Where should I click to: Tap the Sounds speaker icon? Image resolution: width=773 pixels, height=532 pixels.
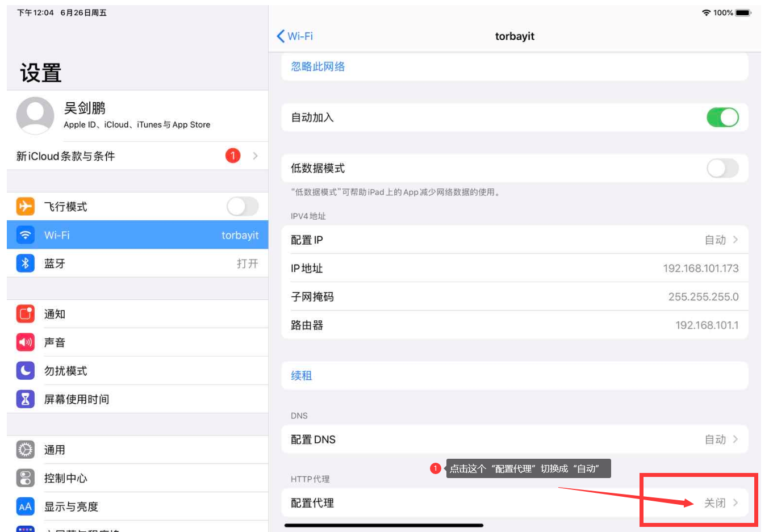tap(26, 342)
